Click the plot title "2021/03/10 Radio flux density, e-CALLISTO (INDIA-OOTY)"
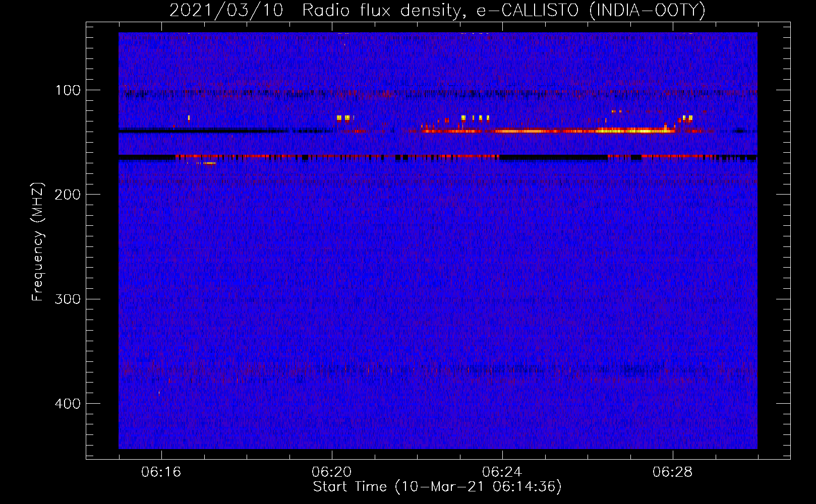This screenshot has width=816, height=504. coord(437,10)
